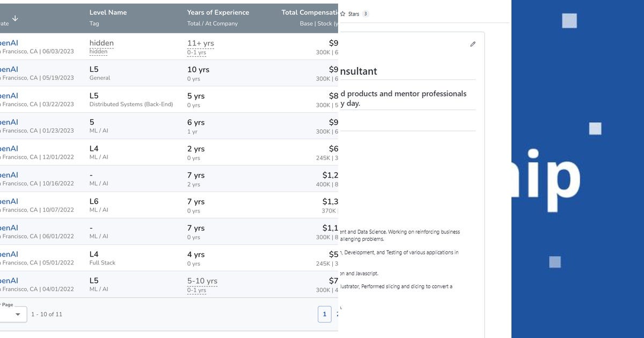This screenshot has width=644, height=338.
Task: Click the star icon beside Stars
Action: (x=342, y=14)
